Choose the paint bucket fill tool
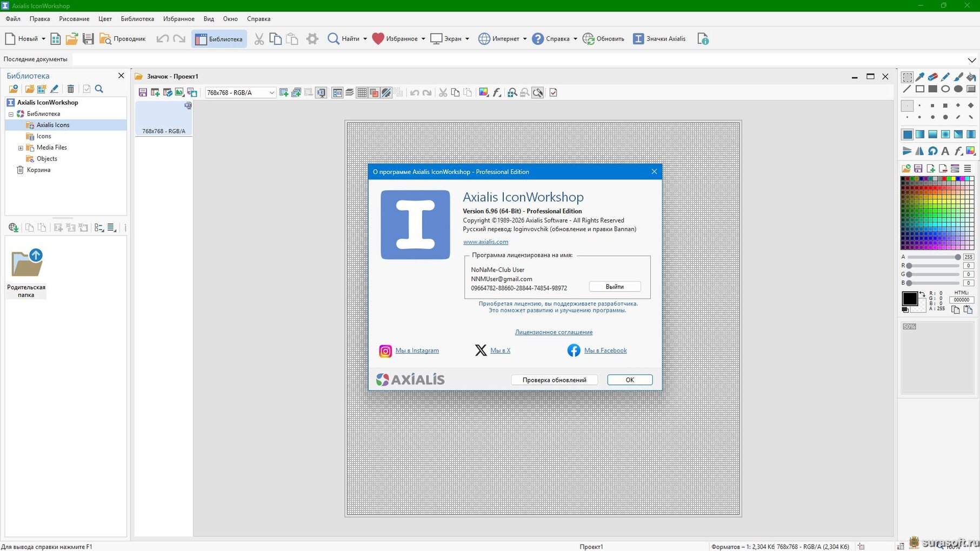 pos(971,77)
